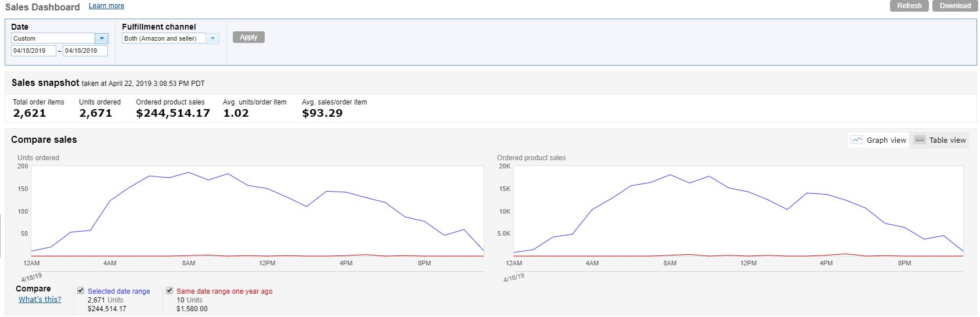The image size is (980, 317).
Task: Uncheck Same date range one year ago
Action: pyautogui.click(x=170, y=290)
